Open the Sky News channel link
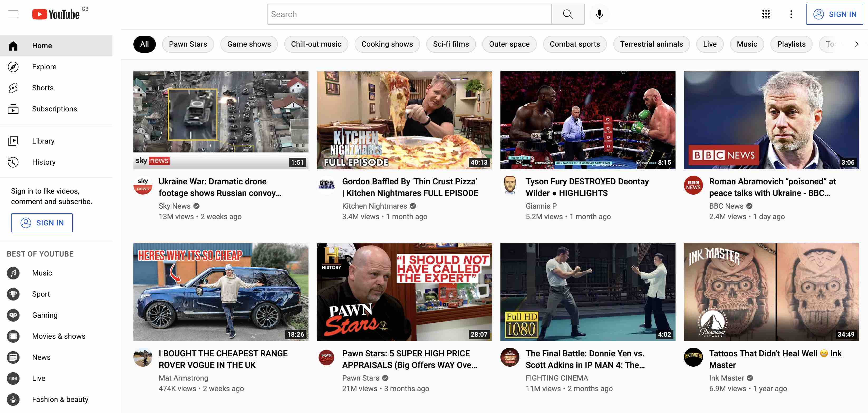 (175, 206)
